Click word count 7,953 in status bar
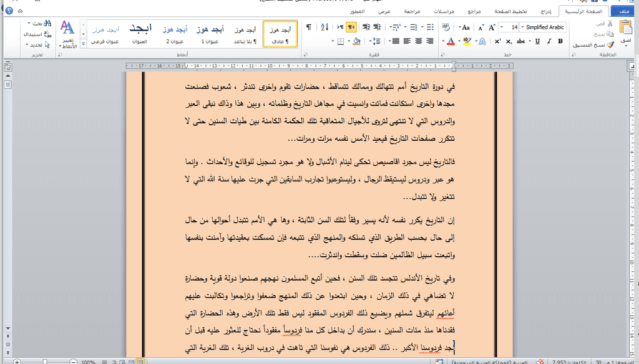639x364 pixels. coord(569,362)
